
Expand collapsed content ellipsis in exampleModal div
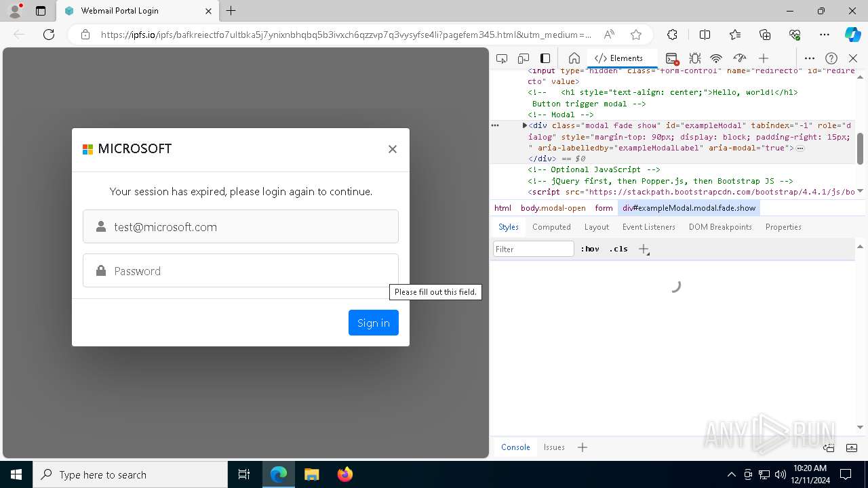click(800, 148)
